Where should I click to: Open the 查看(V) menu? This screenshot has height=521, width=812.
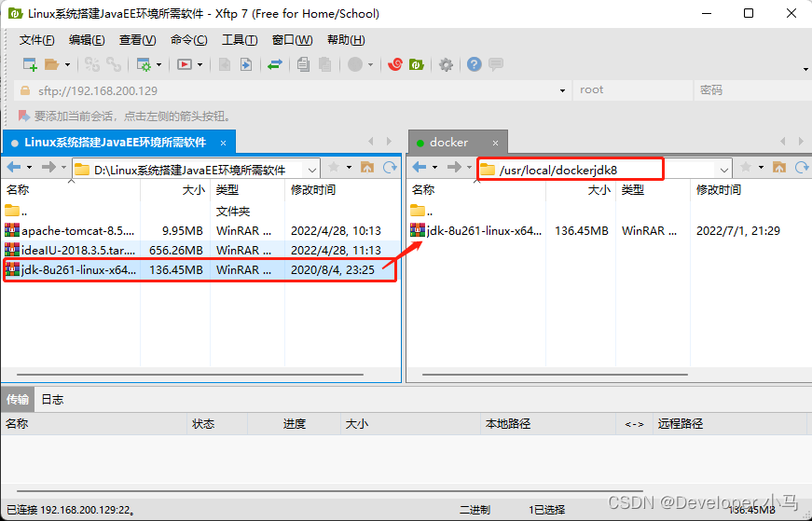(x=137, y=40)
